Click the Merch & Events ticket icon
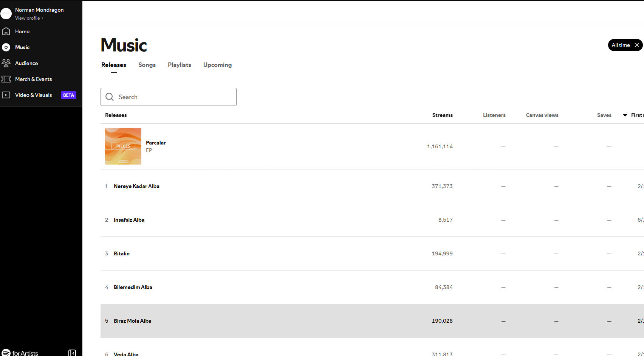This screenshot has width=644, height=356. (x=6, y=79)
